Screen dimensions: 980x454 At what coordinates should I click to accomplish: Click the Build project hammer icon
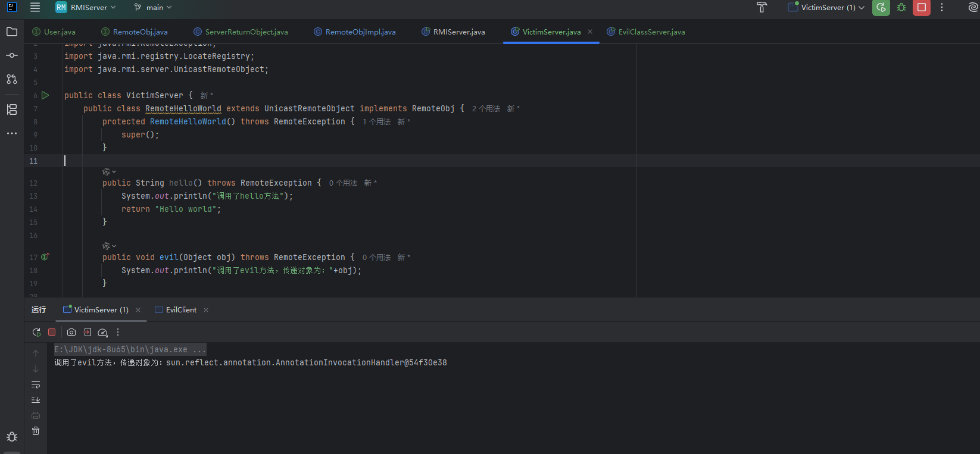pos(761,8)
